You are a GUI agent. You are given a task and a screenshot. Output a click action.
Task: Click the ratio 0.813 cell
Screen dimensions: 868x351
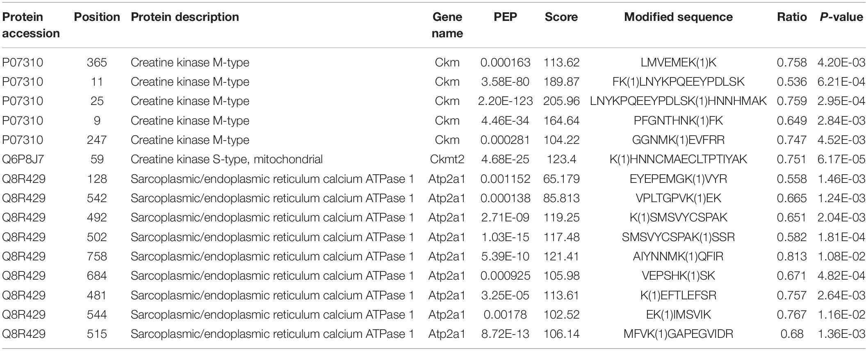[x=792, y=256]
